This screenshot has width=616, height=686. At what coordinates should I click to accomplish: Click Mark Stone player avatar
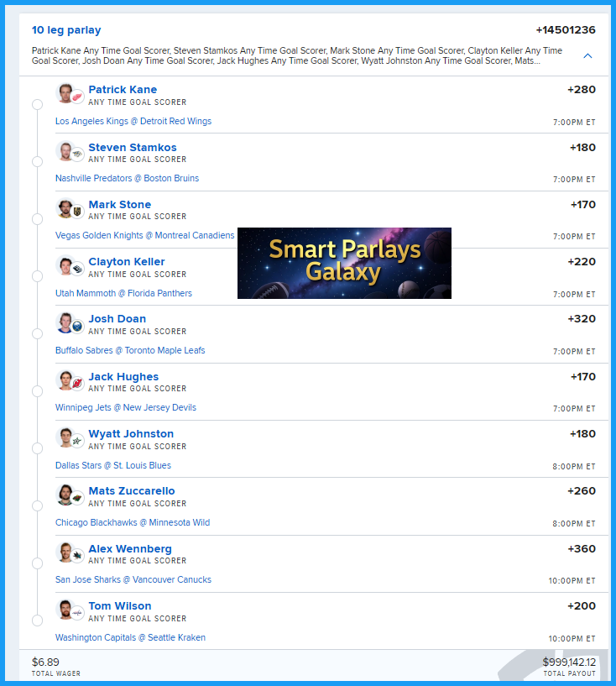click(x=65, y=207)
